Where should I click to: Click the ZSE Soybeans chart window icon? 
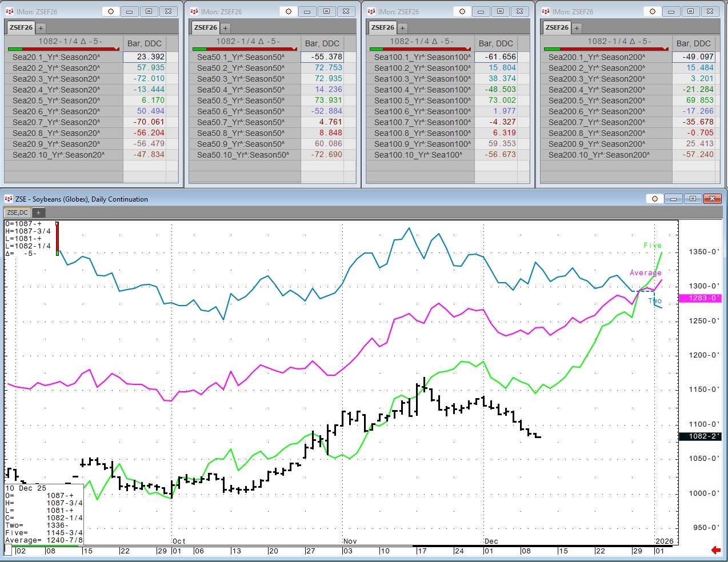(8, 199)
